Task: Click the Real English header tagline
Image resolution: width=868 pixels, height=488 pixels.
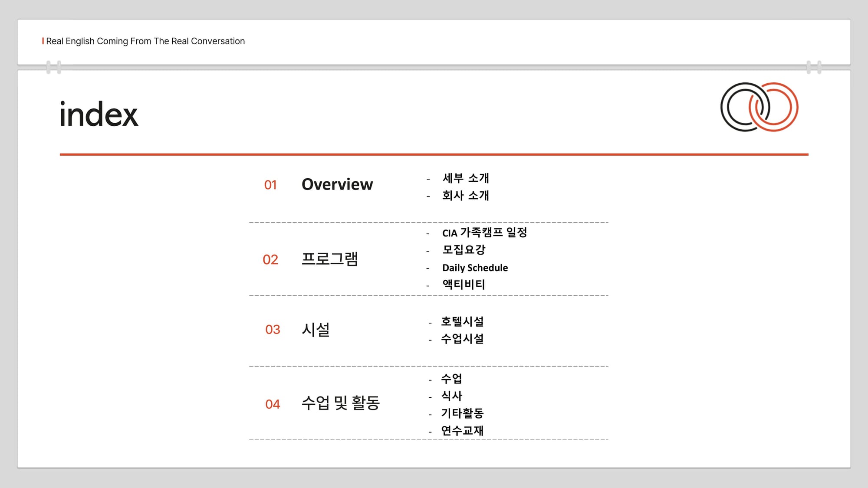Action: point(145,41)
